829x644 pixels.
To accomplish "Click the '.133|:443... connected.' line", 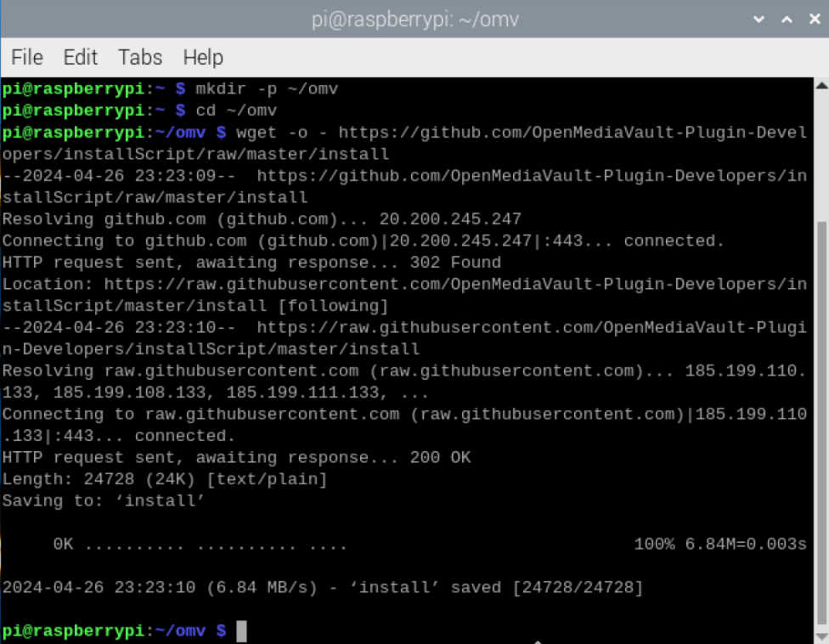I will coord(119,436).
